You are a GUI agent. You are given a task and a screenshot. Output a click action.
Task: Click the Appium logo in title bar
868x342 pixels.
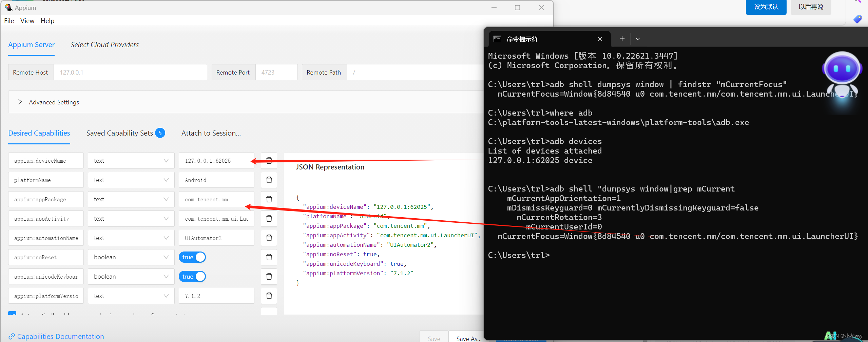(8, 7)
